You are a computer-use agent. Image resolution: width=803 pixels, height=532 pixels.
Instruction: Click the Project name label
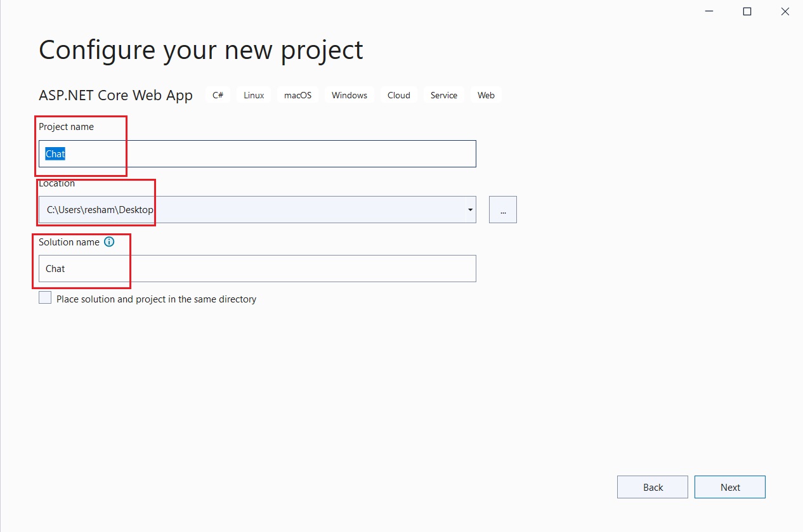(x=66, y=127)
